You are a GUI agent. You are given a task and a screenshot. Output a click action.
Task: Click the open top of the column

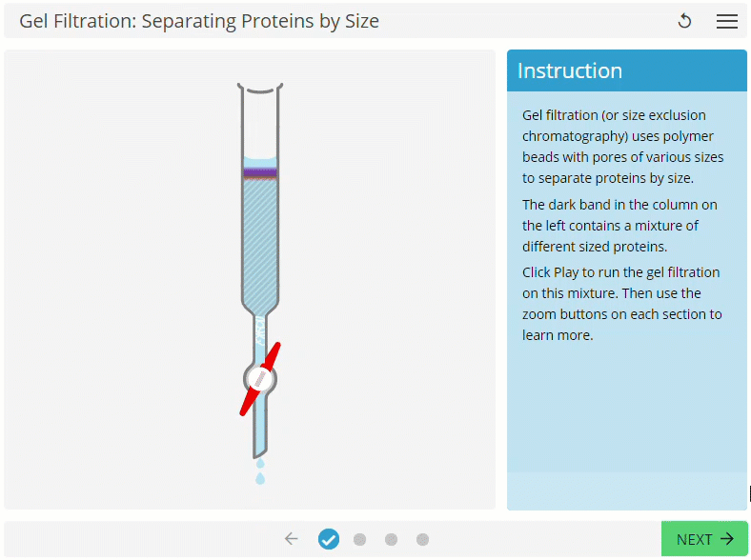tap(260, 89)
